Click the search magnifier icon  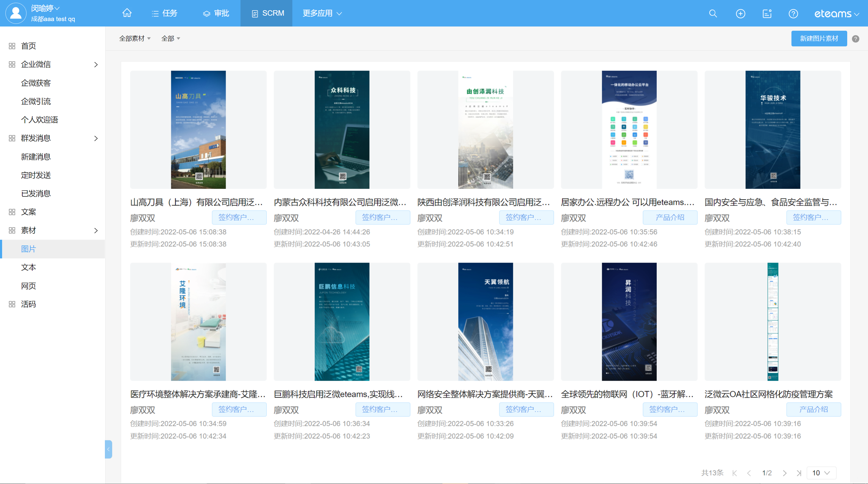pos(713,14)
